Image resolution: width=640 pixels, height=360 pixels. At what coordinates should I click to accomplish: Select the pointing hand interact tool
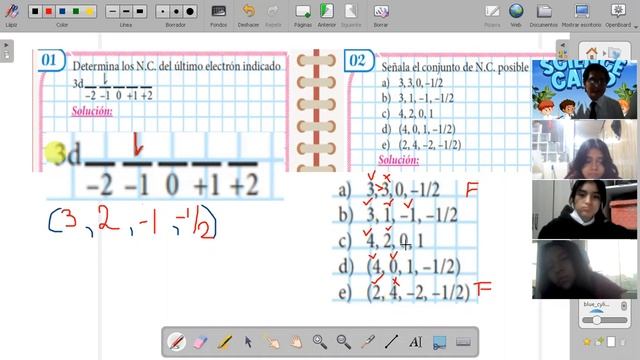272,342
